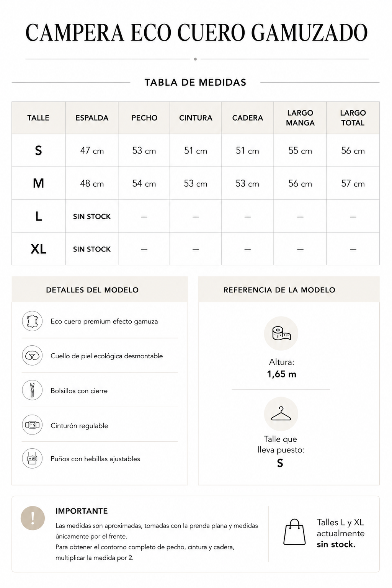
Task: Select the XL size row label
Action: [x=38, y=249]
